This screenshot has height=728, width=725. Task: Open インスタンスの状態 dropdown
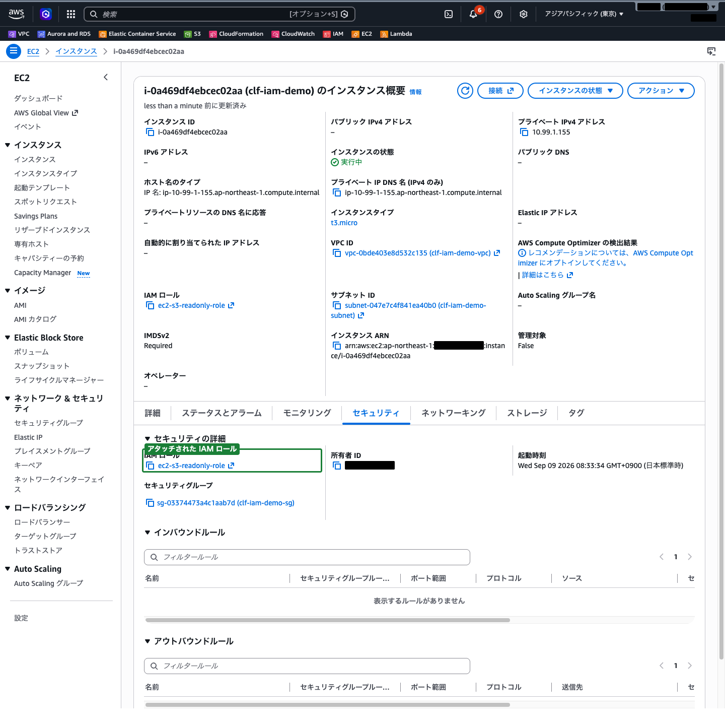[575, 91]
